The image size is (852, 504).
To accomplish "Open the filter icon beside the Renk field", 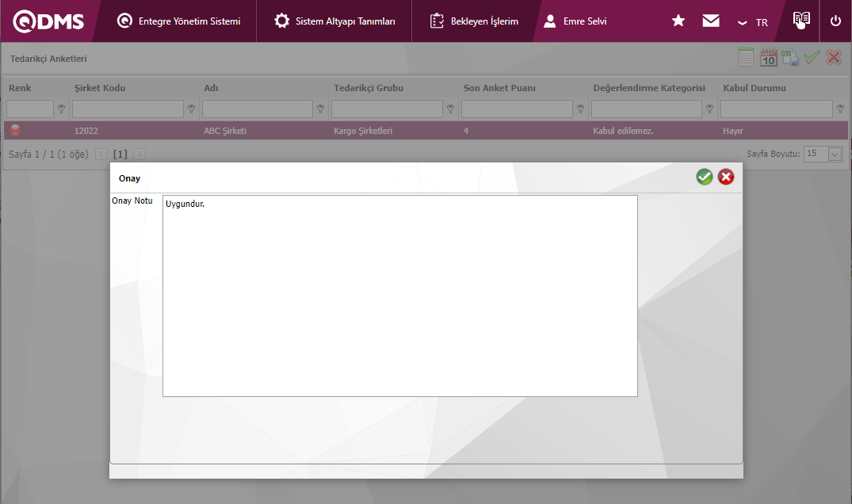I will (61, 109).
